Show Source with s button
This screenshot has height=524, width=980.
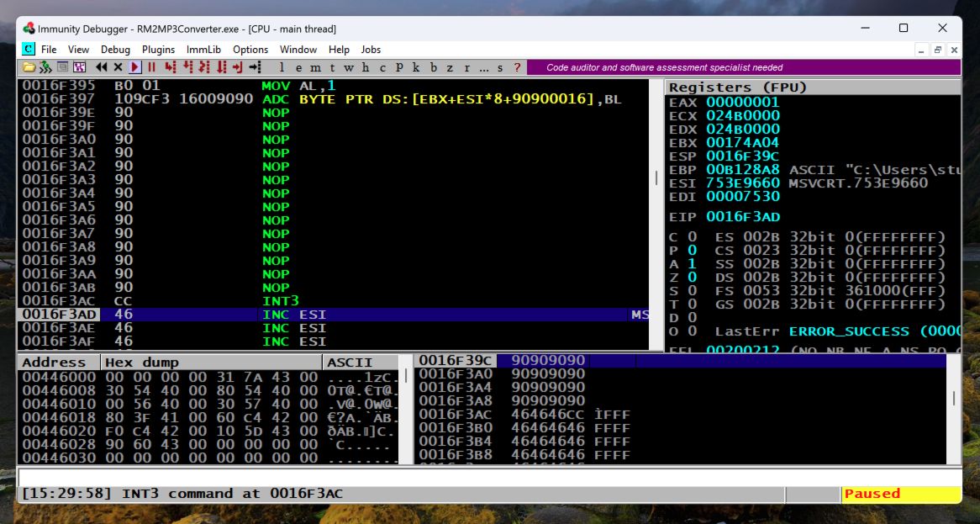[500, 67]
